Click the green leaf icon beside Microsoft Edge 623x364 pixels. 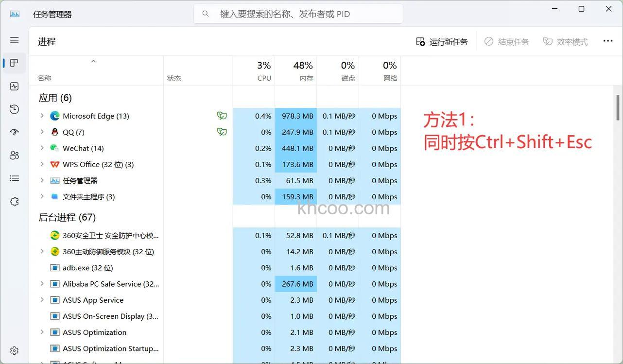222,115
